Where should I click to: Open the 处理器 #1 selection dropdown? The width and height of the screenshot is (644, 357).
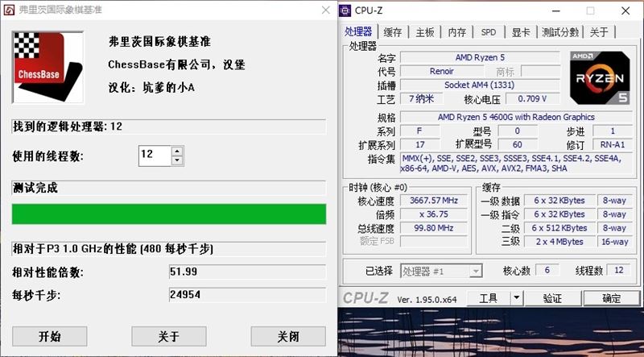[x=441, y=272]
